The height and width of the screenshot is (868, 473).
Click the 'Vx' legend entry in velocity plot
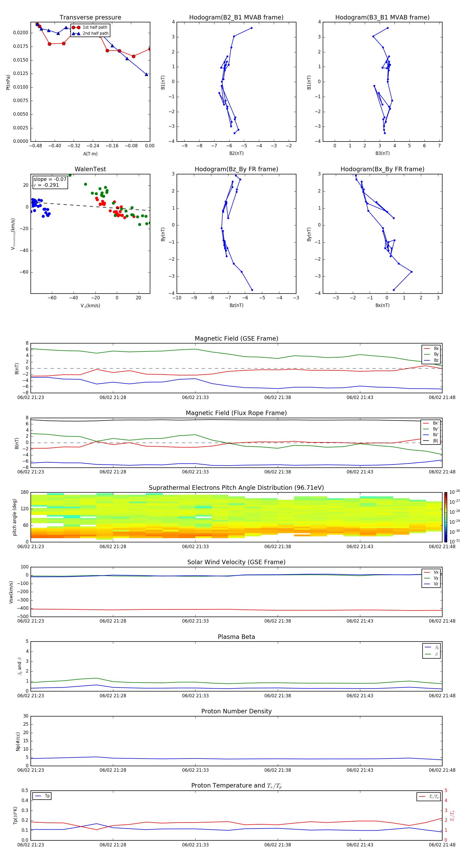tap(431, 572)
